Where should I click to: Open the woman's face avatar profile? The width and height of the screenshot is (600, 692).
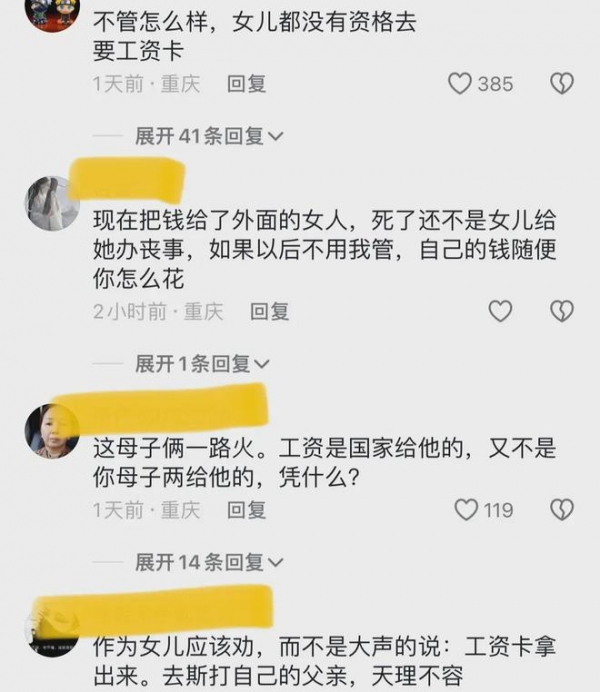pos(52,431)
